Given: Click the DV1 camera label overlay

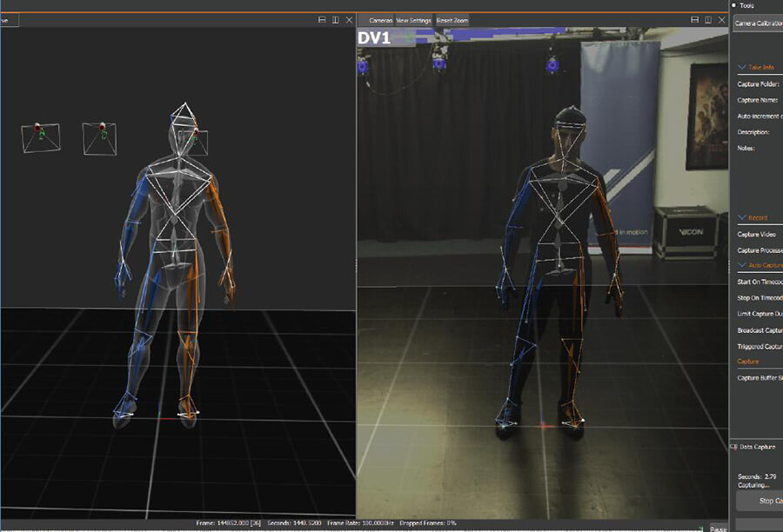Looking at the screenshot, I should click(x=373, y=38).
